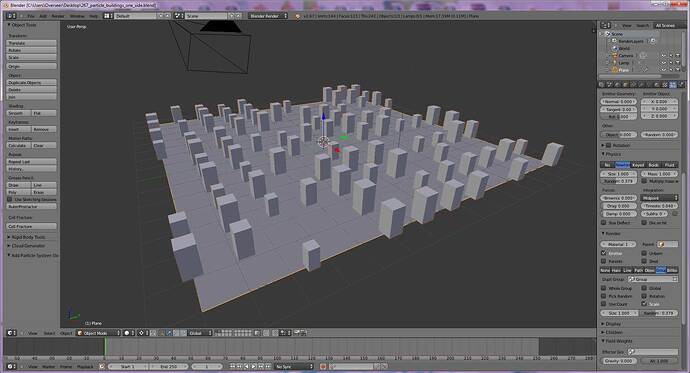Screen dimensions: 690x373
Task: Open the Object Mode dropdown
Action: pyautogui.click(x=98, y=333)
